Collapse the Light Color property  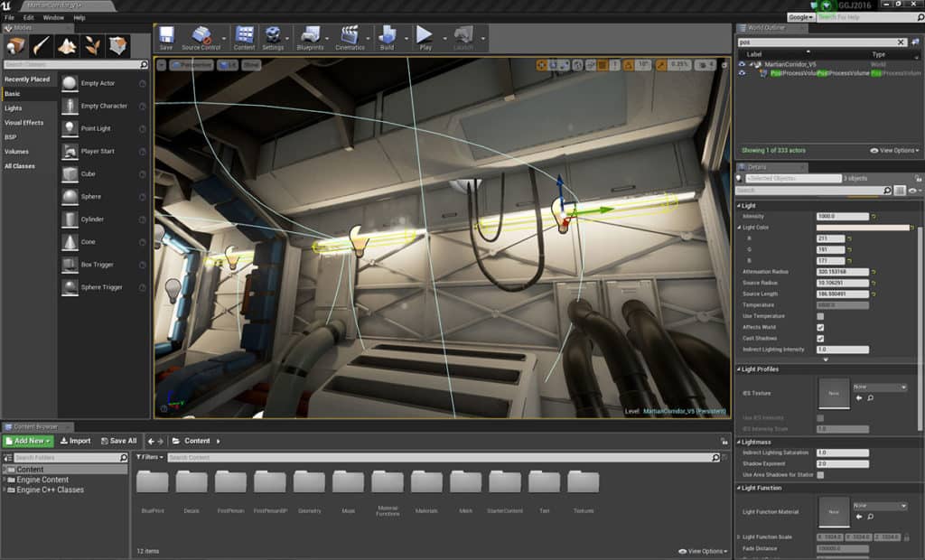[x=739, y=228]
